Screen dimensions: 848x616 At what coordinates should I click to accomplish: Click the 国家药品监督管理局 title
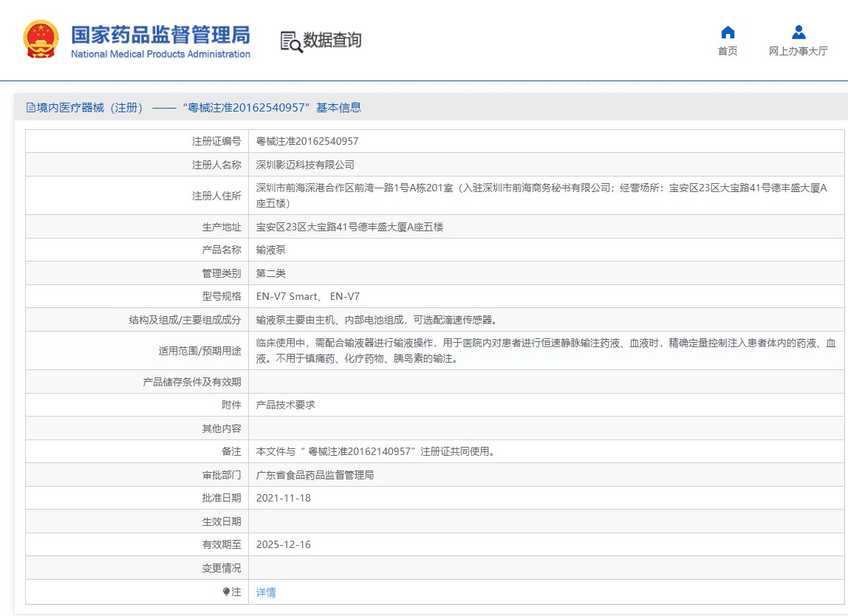pyautogui.click(x=160, y=35)
